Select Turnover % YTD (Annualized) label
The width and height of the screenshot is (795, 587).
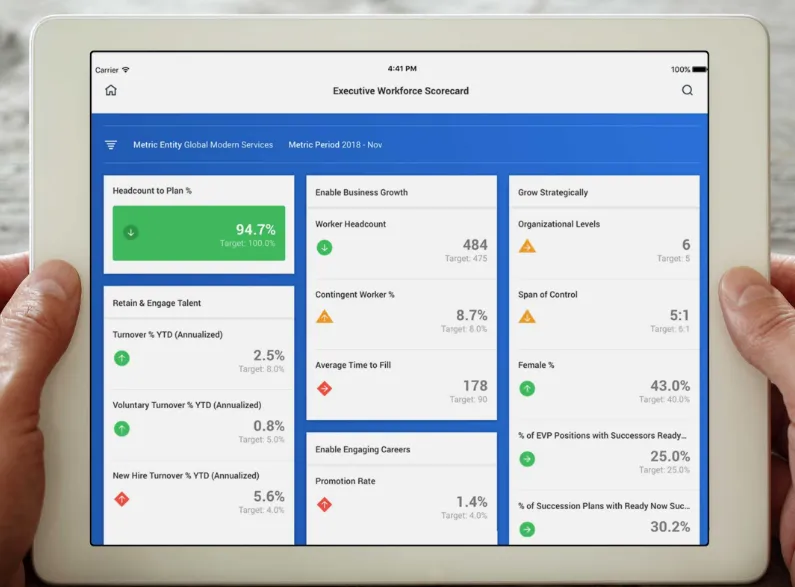pyautogui.click(x=167, y=335)
